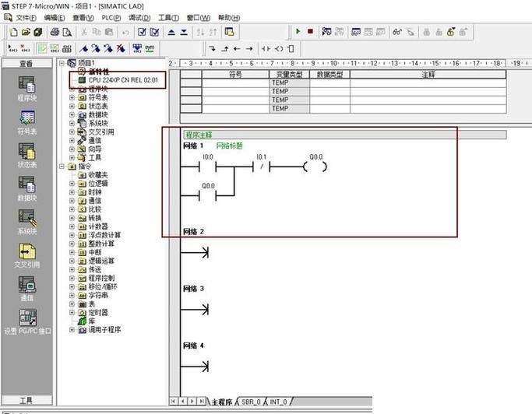This screenshot has width=532, height=414.
Task: Toggle POU comments display
Action: pos(42,49)
